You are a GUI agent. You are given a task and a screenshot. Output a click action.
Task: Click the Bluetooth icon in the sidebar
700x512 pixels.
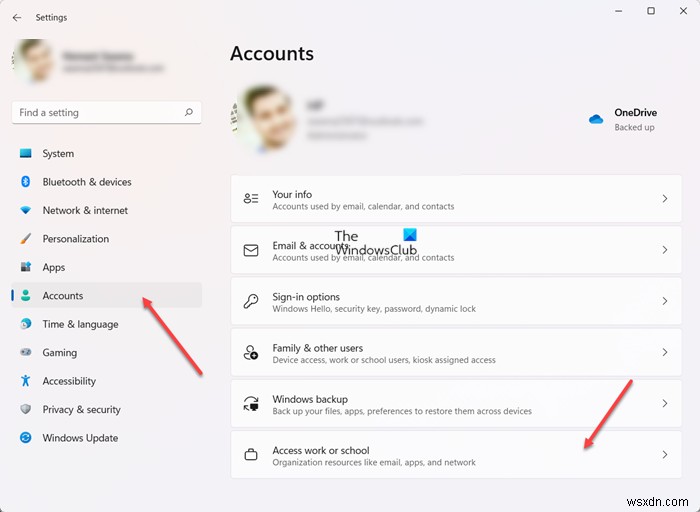(x=26, y=182)
